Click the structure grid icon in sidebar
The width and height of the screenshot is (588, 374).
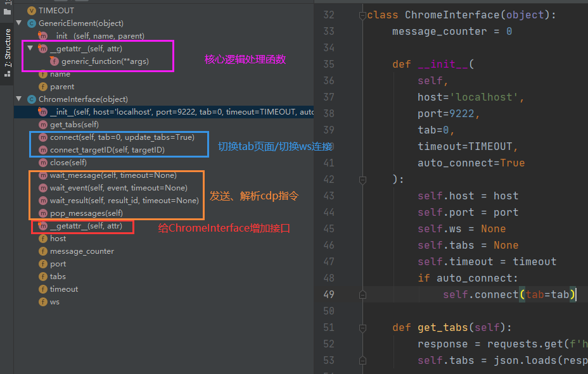pyautogui.click(x=7, y=74)
